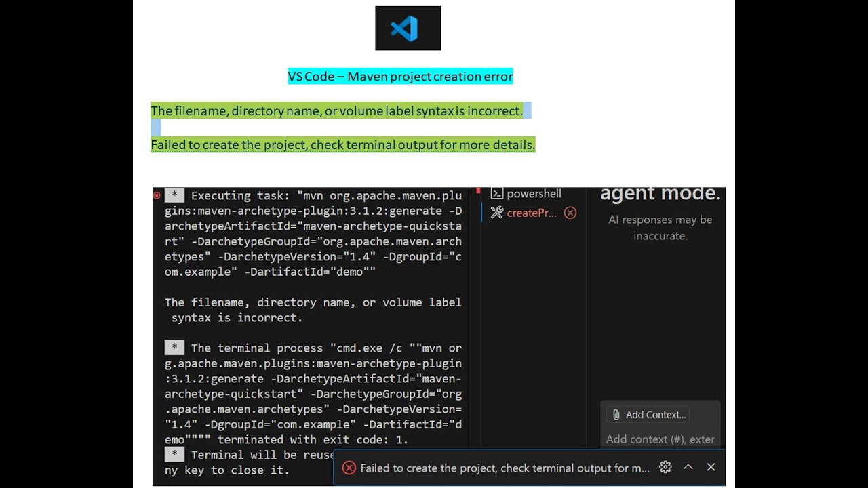This screenshot has width=868, height=488.
Task: Click the notification text "Failed to create the project"
Action: 505,468
